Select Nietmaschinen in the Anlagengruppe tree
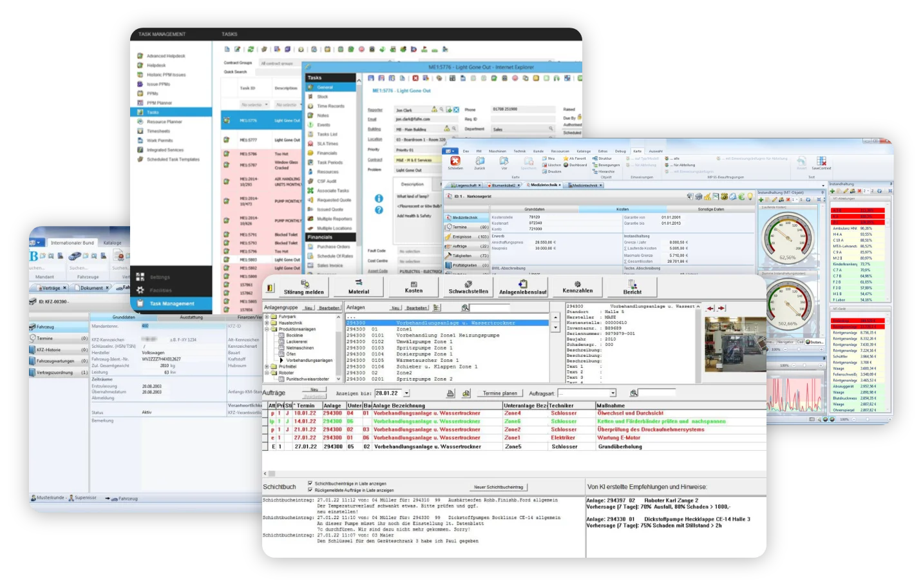This screenshot has width=923, height=588. point(300,348)
